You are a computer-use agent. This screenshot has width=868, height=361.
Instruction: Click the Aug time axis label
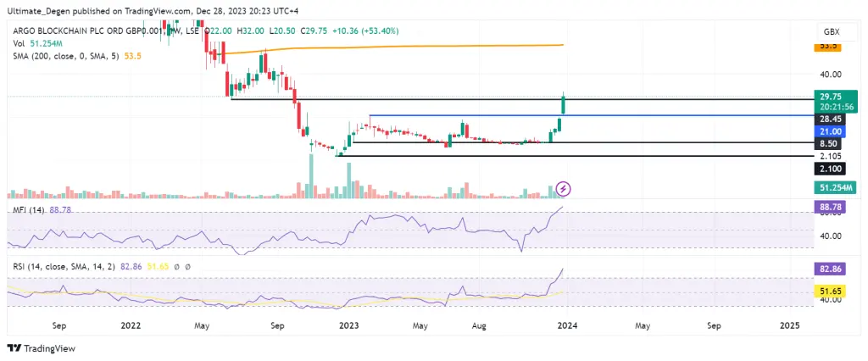click(x=479, y=326)
